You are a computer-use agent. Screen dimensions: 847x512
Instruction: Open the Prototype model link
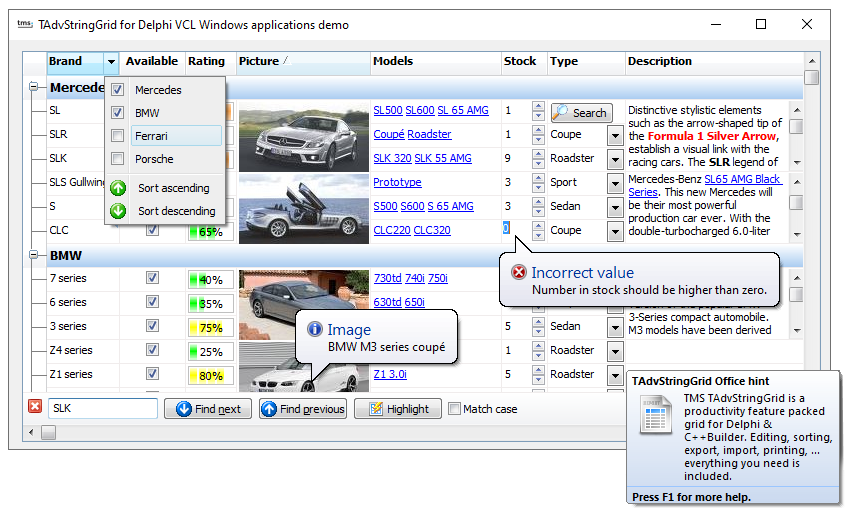[397, 182]
